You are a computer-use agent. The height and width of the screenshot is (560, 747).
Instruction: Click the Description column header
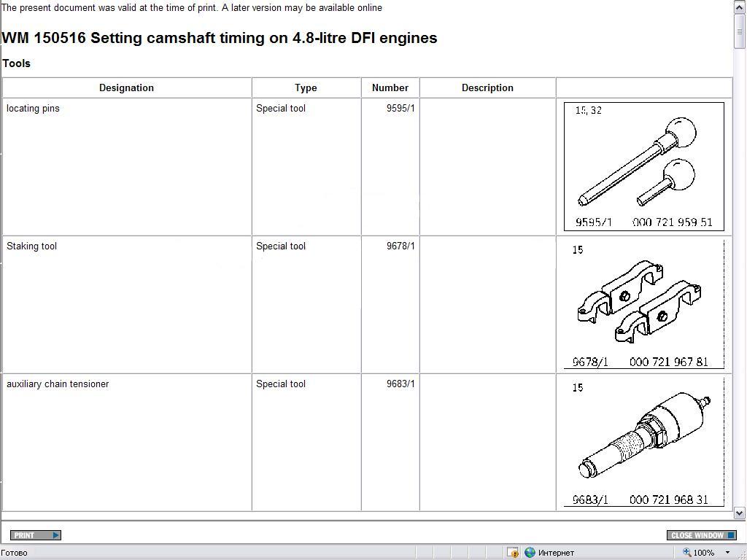click(487, 87)
